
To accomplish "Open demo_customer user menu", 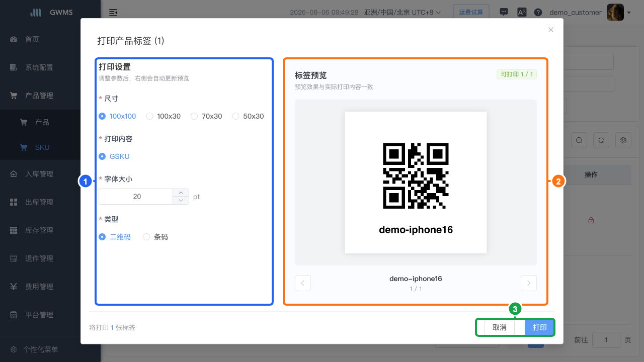I will click(575, 12).
